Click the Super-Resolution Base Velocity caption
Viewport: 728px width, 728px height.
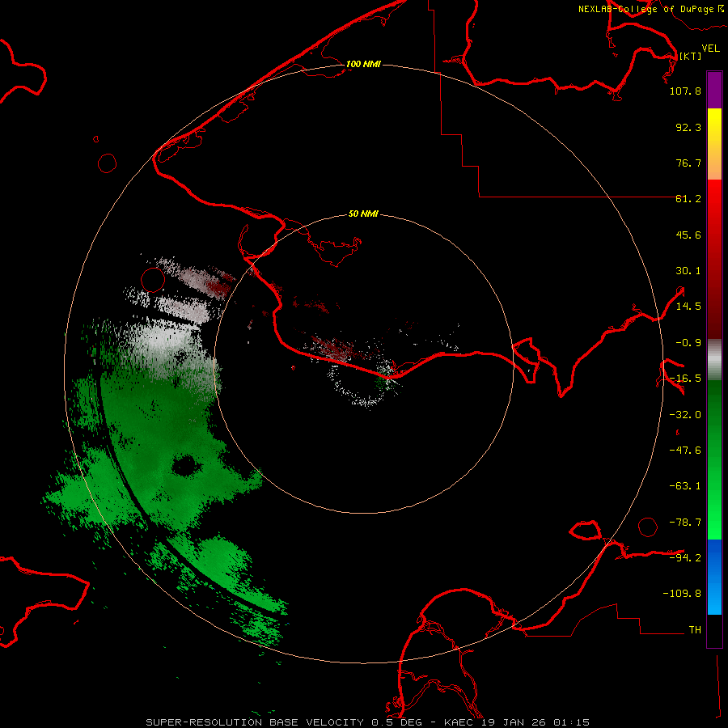[368, 722]
